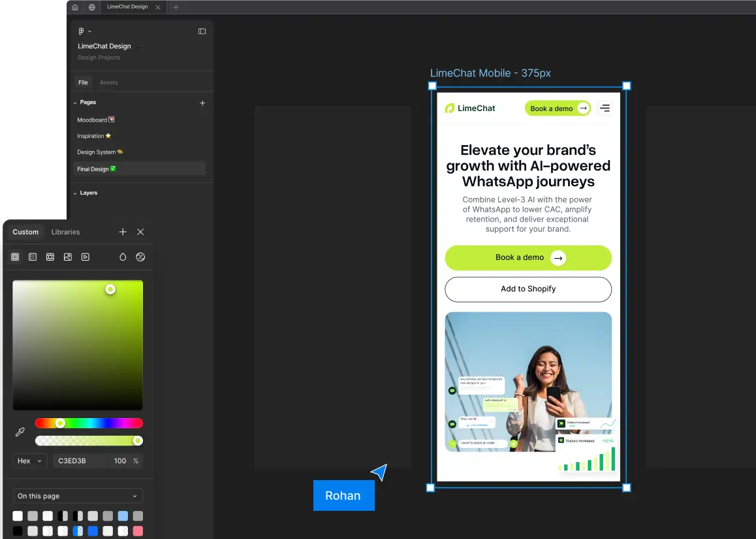Select the light blue swatch
756x539 pixels.
tap(123, 516)
